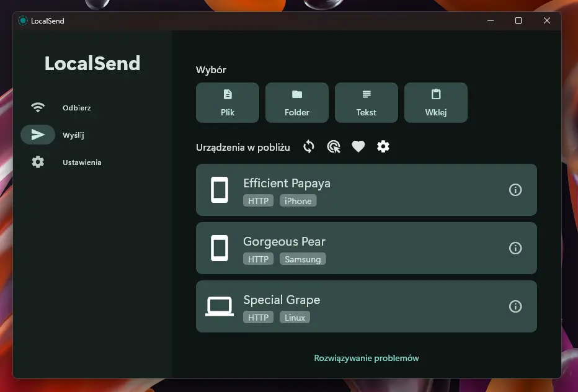Screen dimensions: 578x392
Task: Send to Special Grape Linux device
Action: coord(366,306)
